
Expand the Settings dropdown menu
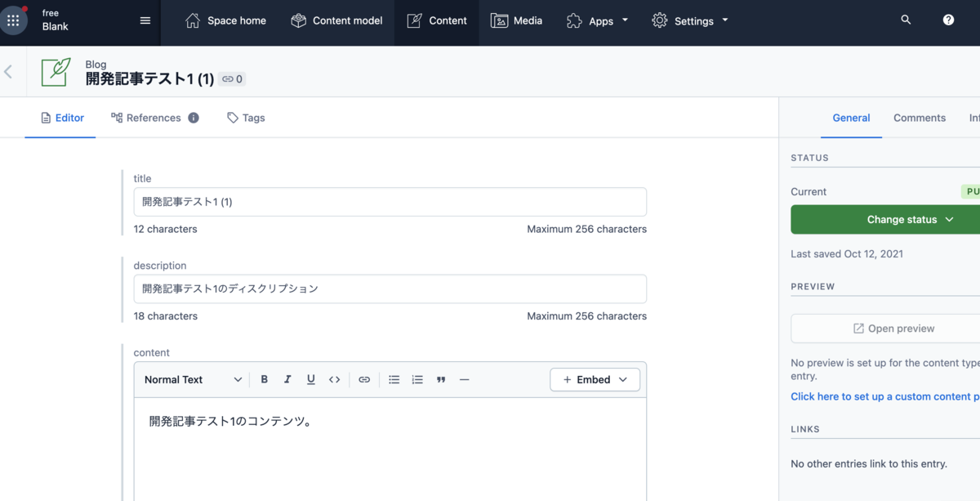pos(690,20)
